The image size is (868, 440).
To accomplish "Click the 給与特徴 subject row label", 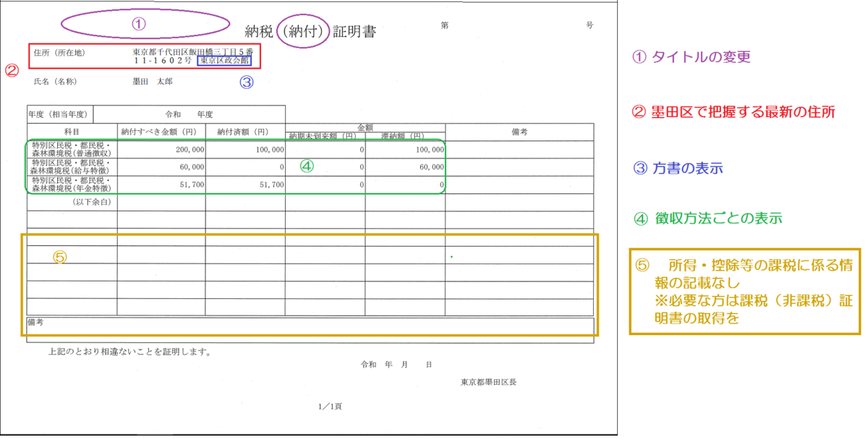I will (72, 166).
